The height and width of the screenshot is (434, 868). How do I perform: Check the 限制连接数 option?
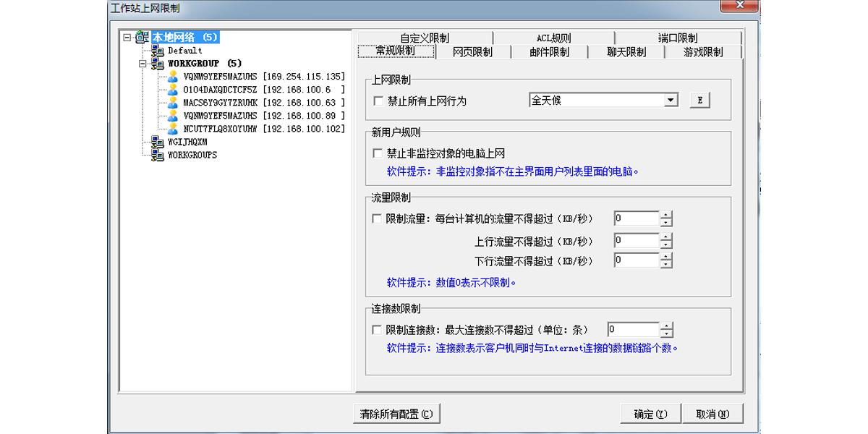[375, 329]
